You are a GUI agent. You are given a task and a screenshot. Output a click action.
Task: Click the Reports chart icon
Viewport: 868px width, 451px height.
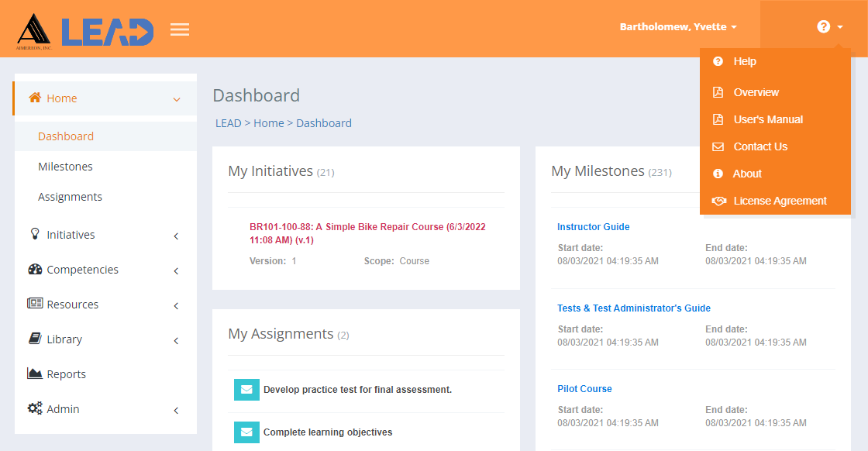point(35,373)
